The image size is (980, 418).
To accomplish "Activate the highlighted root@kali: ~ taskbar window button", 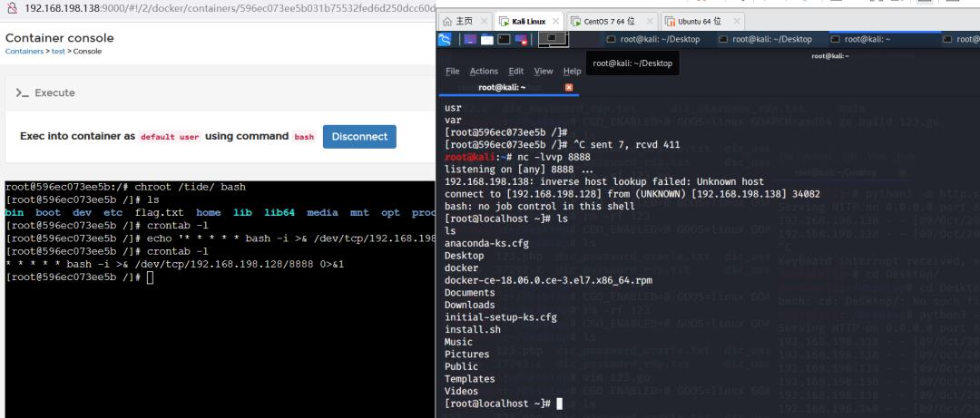I will pyautogui.click(x=885, y=39).
